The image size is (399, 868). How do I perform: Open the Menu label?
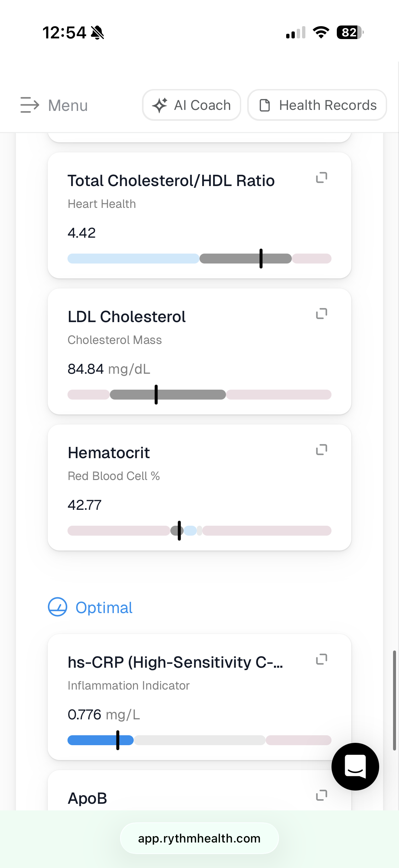point(68,106)
